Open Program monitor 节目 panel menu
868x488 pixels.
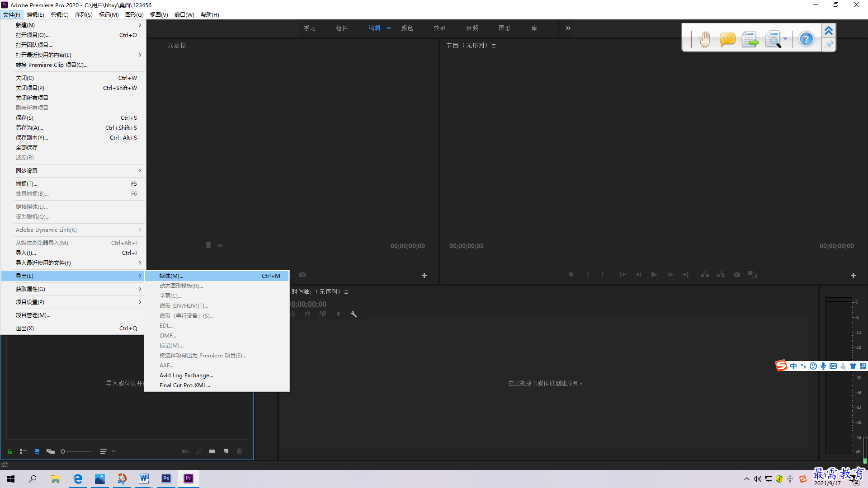(494, 46)
